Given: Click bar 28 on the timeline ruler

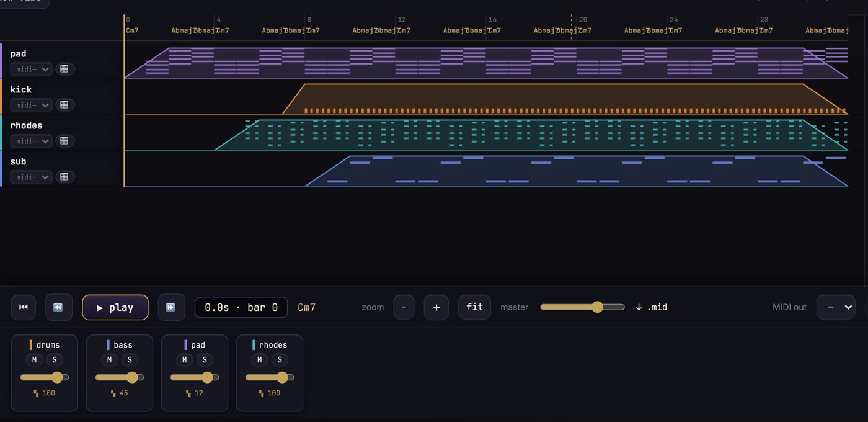Looking at the screenshot, I should 764,20.
